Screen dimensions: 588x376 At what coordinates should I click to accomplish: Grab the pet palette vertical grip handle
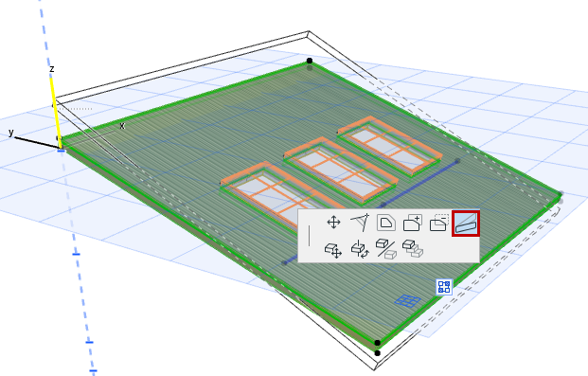tap(309, 236)
